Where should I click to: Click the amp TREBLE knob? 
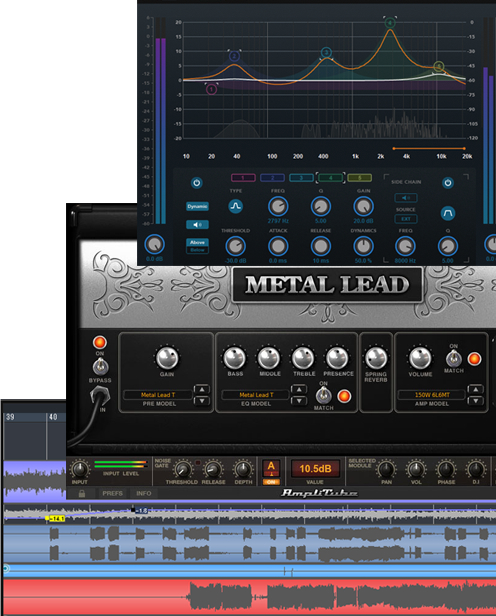(x=303, y=358)
